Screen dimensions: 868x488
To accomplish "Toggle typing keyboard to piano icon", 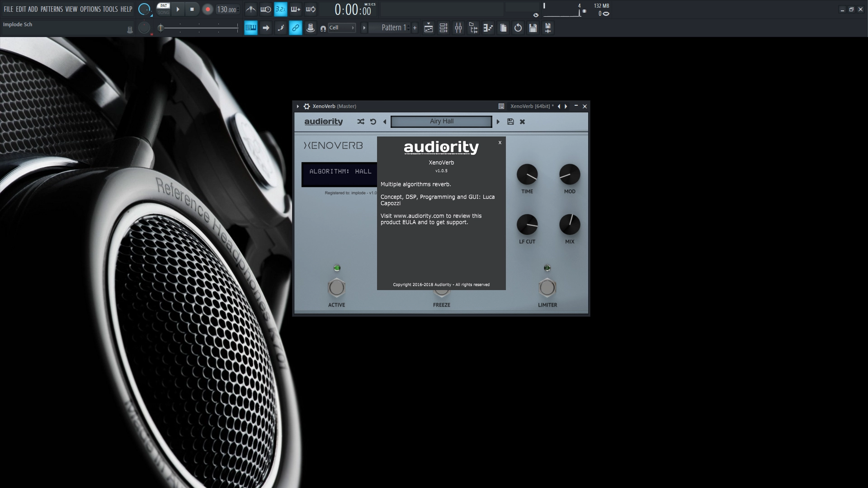I will 251,28.
